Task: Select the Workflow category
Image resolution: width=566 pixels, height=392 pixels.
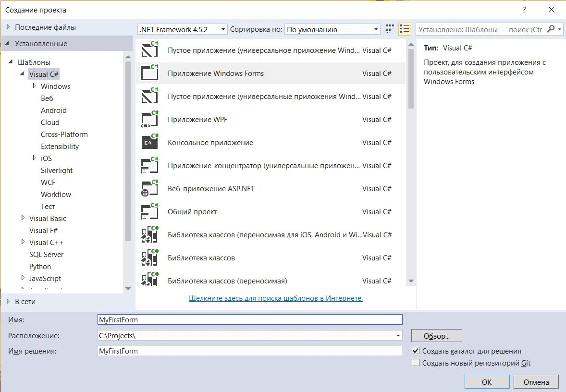Action: pyautogui.click(x=56, y=194)
